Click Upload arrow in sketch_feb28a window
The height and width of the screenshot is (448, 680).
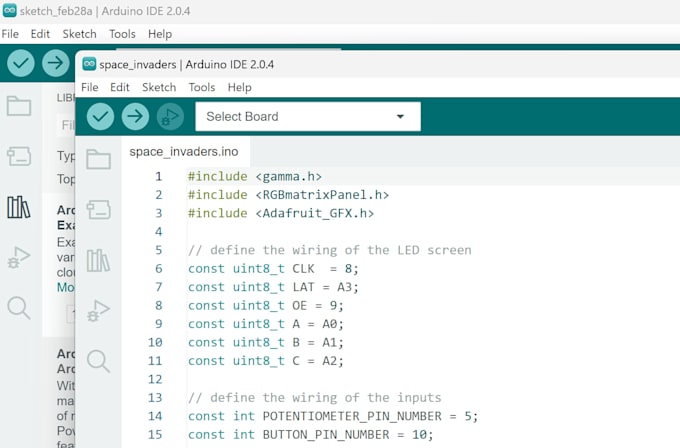(56, 63)
